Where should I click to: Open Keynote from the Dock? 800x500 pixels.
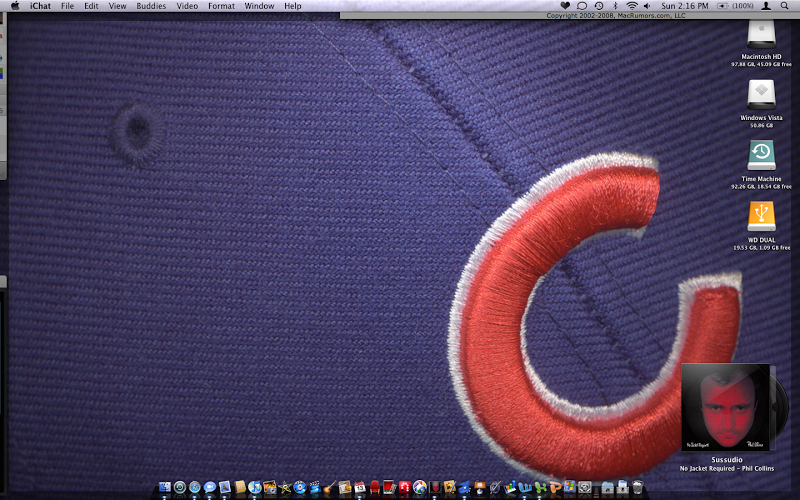[x=480, y=487]
